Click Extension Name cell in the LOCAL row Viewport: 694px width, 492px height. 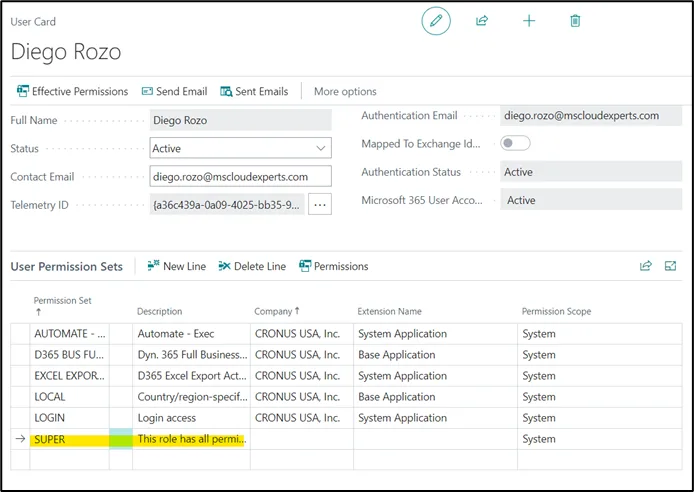(436, 397)
